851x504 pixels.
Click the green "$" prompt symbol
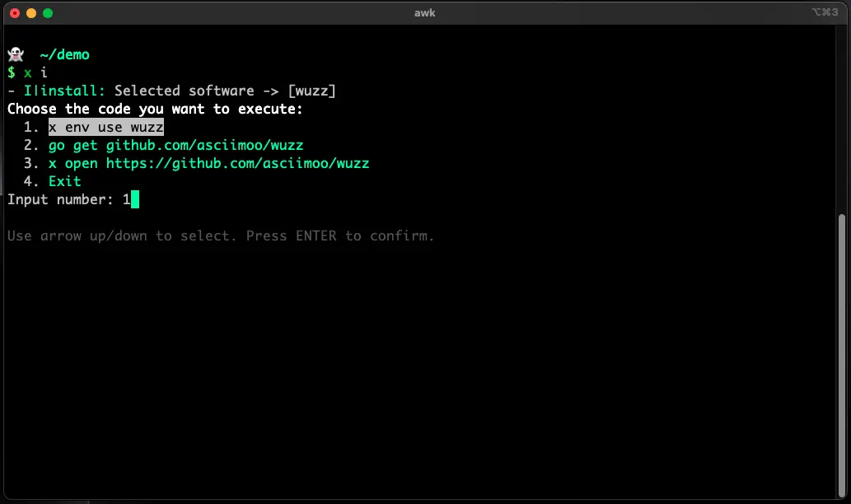[12, 72]
